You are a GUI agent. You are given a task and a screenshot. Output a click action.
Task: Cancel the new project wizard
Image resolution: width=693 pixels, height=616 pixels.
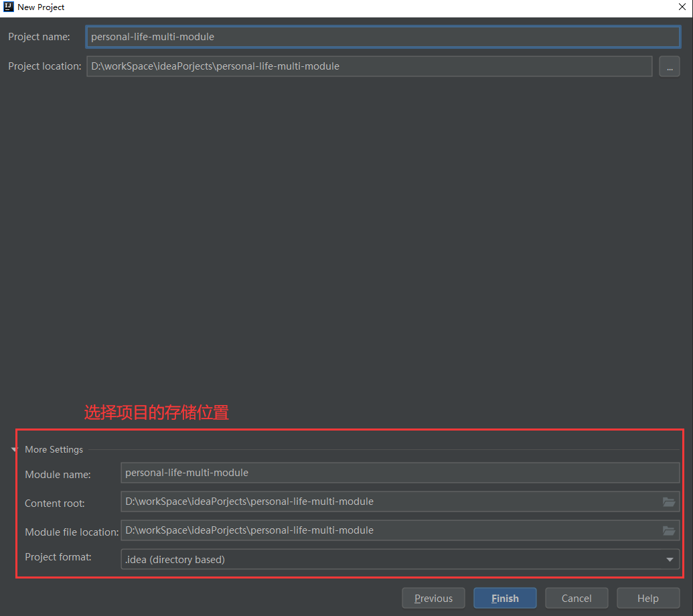coord(576,598)
